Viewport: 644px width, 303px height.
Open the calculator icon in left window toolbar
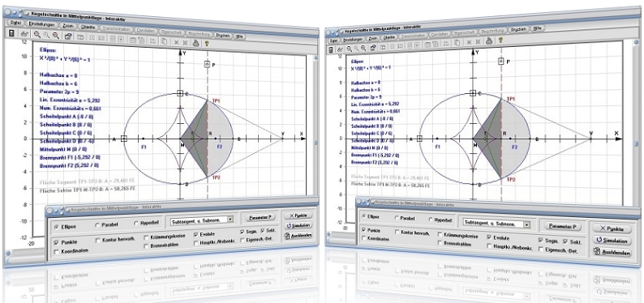click(x=12, y=34)
